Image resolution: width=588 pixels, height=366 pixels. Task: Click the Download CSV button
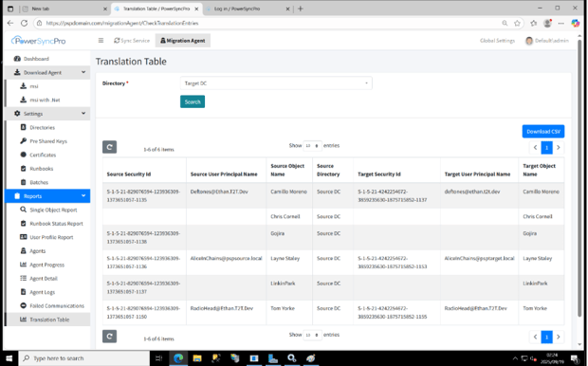click(543, 131)
